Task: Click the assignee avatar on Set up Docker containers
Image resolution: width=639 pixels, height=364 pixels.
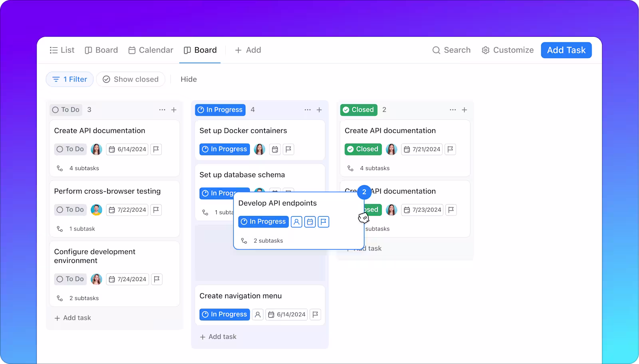Action: (260, 149)
